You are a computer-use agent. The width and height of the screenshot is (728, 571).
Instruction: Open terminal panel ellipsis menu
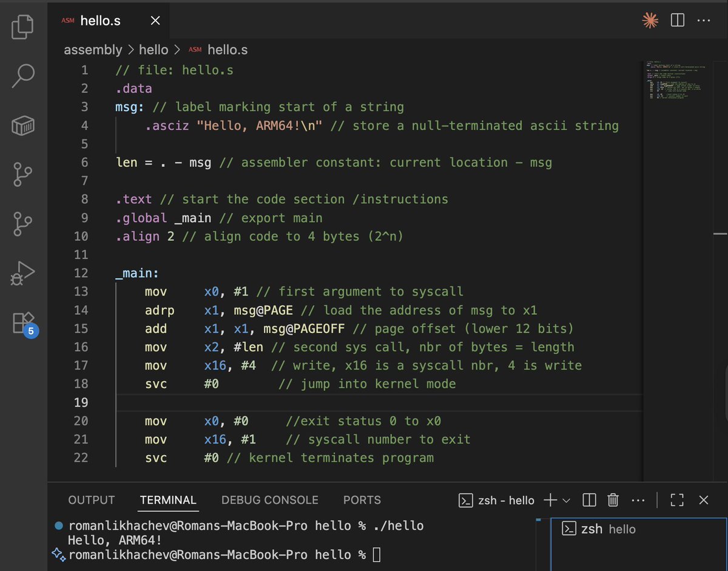tap(638, 501)
